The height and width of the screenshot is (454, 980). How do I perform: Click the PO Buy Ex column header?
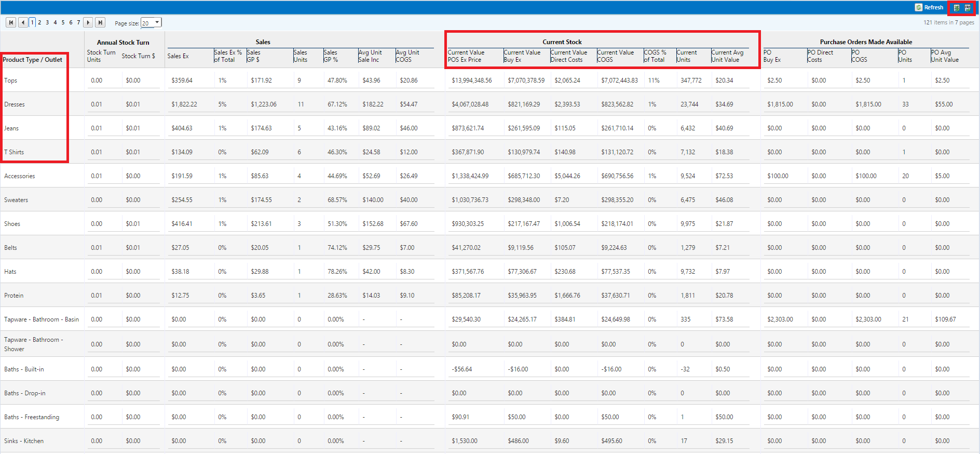[x=772, y=56]
